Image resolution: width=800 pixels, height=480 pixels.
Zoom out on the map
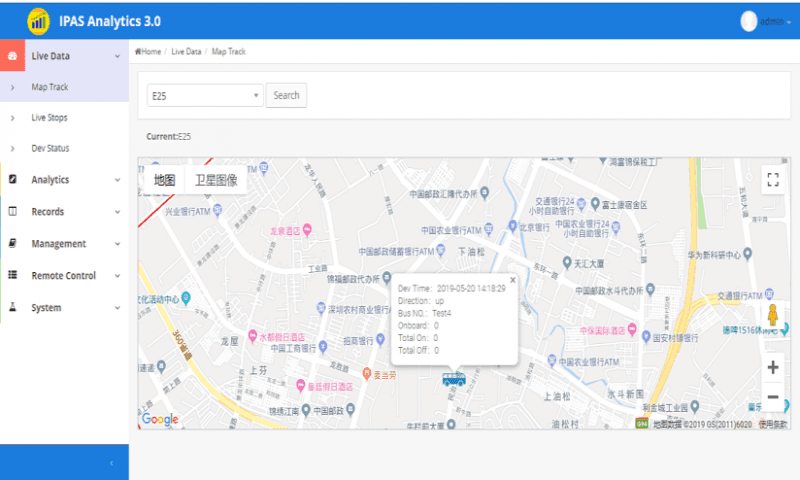click(x=772, y=397)
